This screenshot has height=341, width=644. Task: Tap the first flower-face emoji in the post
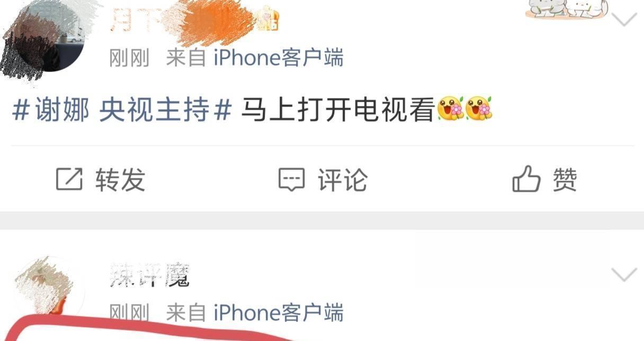click(x=451, y=109)
